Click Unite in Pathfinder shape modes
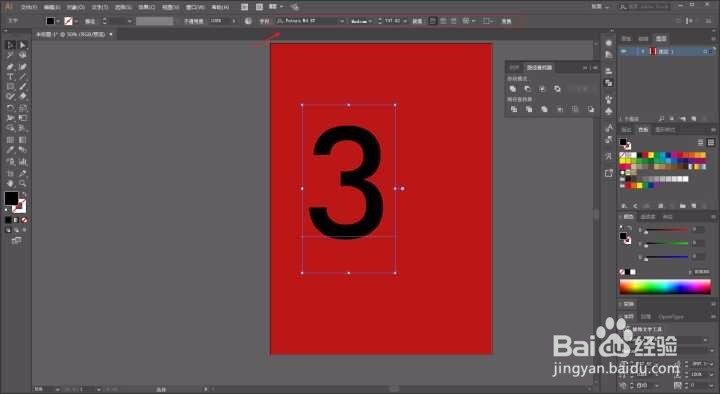Screen dimensions: 720x394 pos(513,89)
